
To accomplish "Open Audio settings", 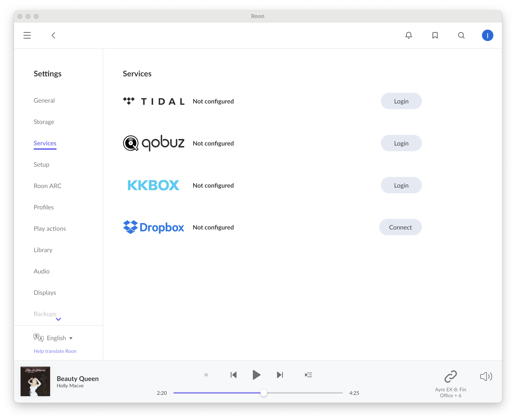I will tap(41, 271).
